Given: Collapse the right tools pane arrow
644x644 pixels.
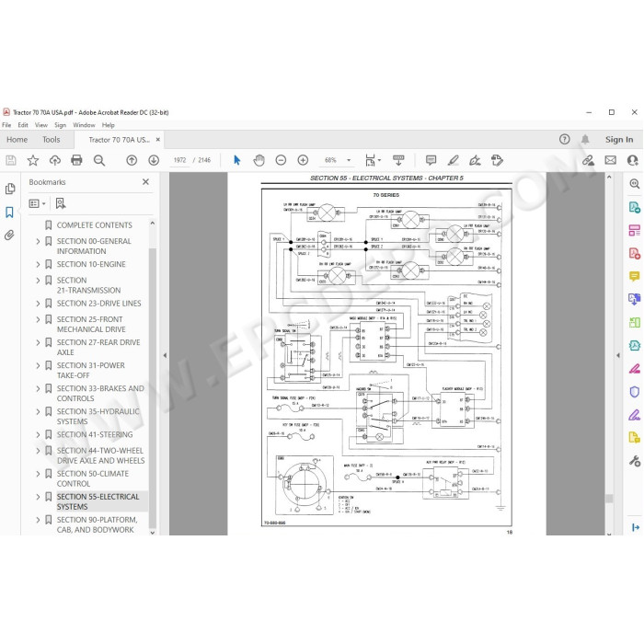Looking at the screenshot, I should (618, 356).
